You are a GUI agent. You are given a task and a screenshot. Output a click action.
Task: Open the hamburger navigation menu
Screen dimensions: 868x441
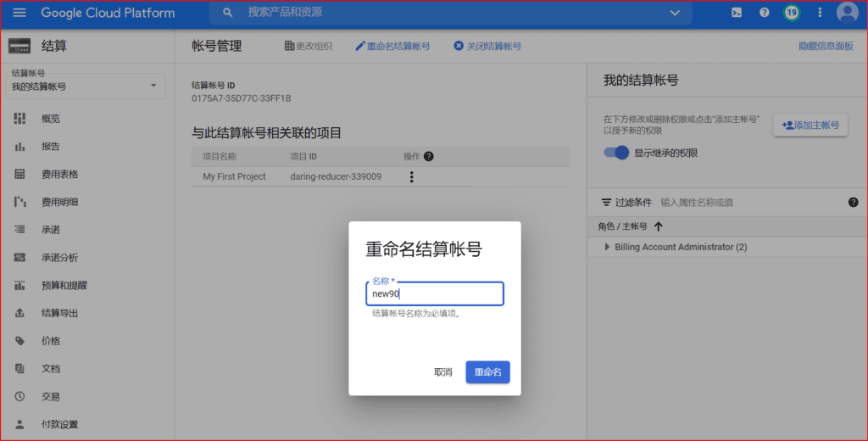click(x=19, y=12)
